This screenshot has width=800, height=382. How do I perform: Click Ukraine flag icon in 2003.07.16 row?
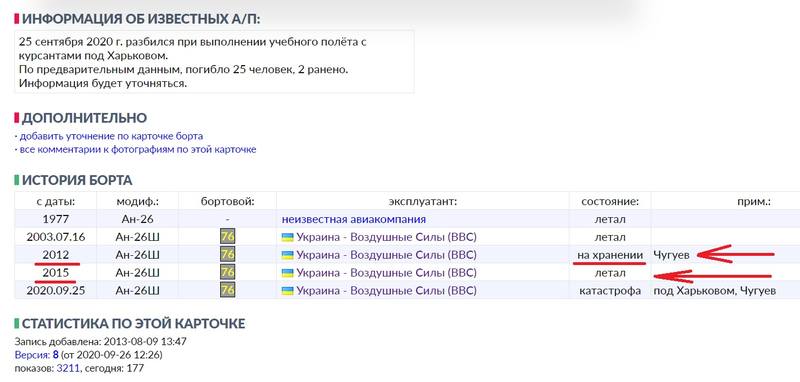pos(288,238)
